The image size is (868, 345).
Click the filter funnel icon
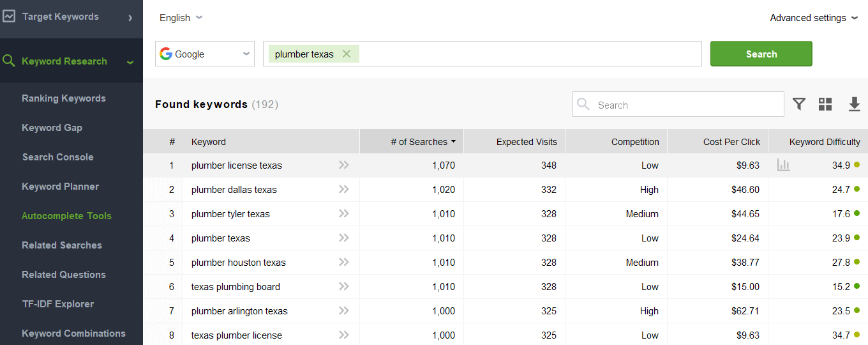click(798, 104)
